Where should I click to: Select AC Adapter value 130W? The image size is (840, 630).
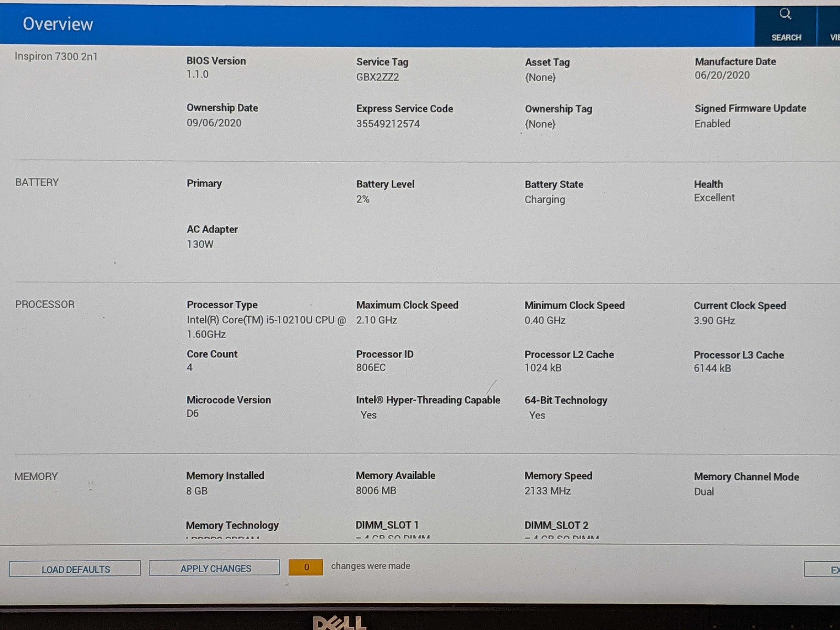click(200, 244)
